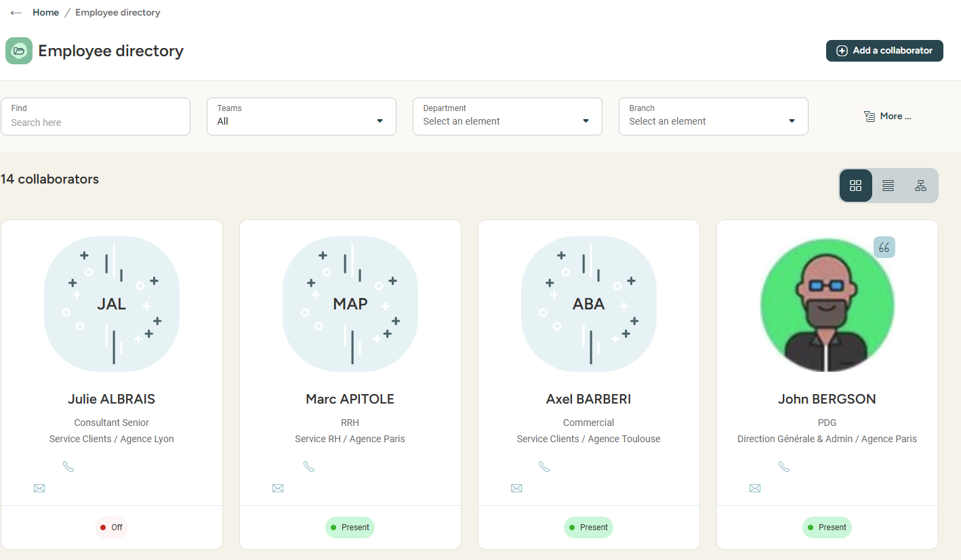The image size is (961, 560).
Task: Click the Off status badge for Julie
Action: 112,527
